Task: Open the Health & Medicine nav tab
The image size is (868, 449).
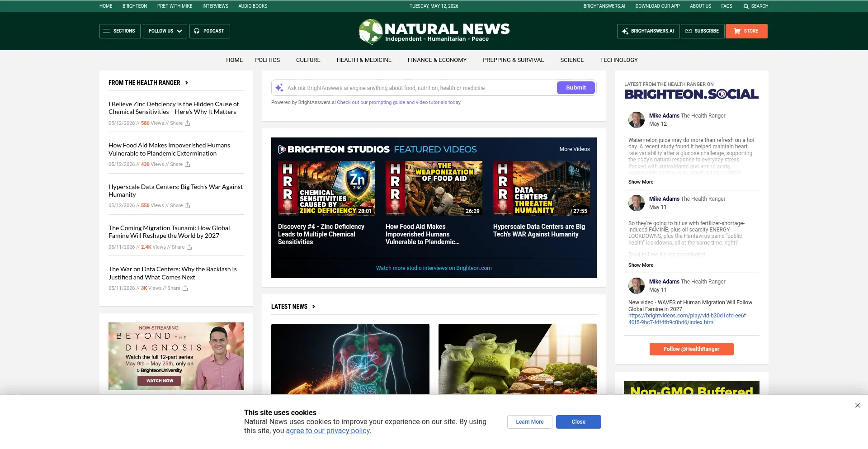Action: (x=364, y=60)
